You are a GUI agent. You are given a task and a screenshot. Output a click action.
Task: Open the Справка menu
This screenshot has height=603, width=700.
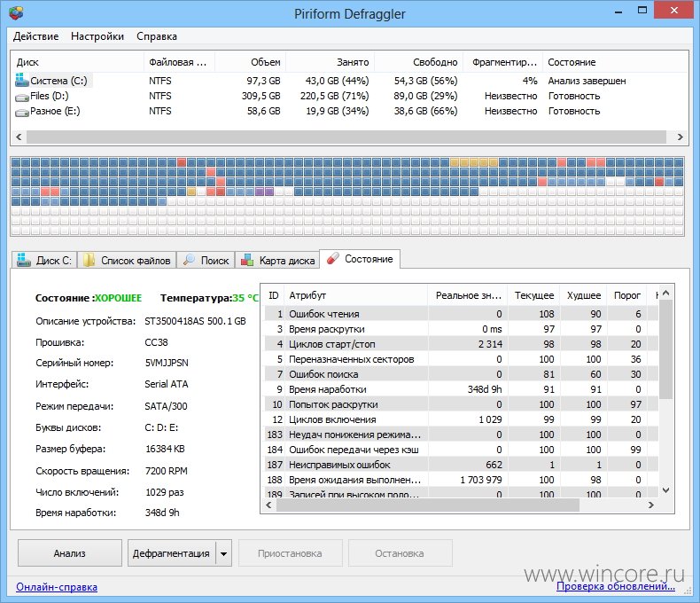point(157,36)
